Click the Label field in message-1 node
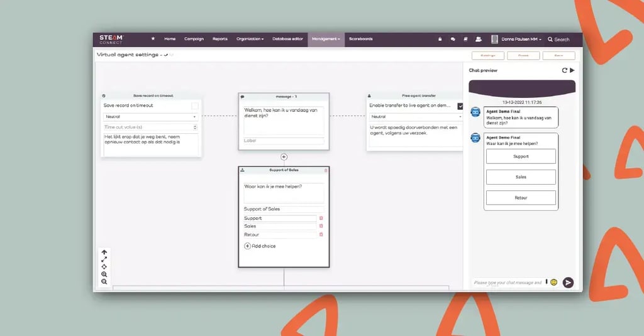This screenshot has width=644, height=336. [284, 141]
